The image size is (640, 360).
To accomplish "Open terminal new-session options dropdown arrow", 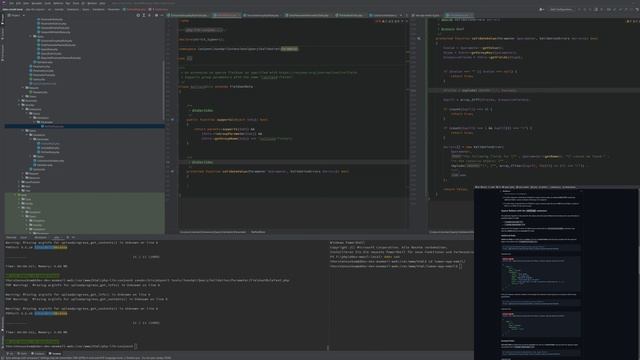I will click(x=73, y=237).
